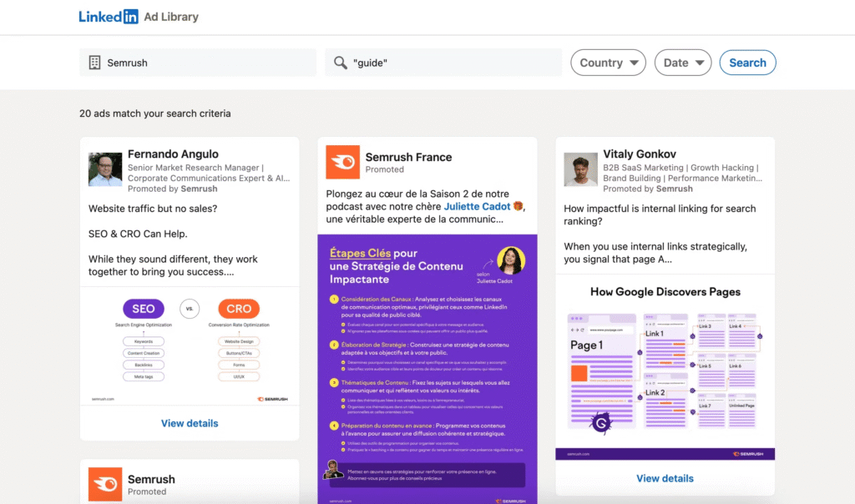Select "Promoted by Semrush" under Vitaly Gonkov
The height and width of the screenshot is (504, 855).
[648, 189]
